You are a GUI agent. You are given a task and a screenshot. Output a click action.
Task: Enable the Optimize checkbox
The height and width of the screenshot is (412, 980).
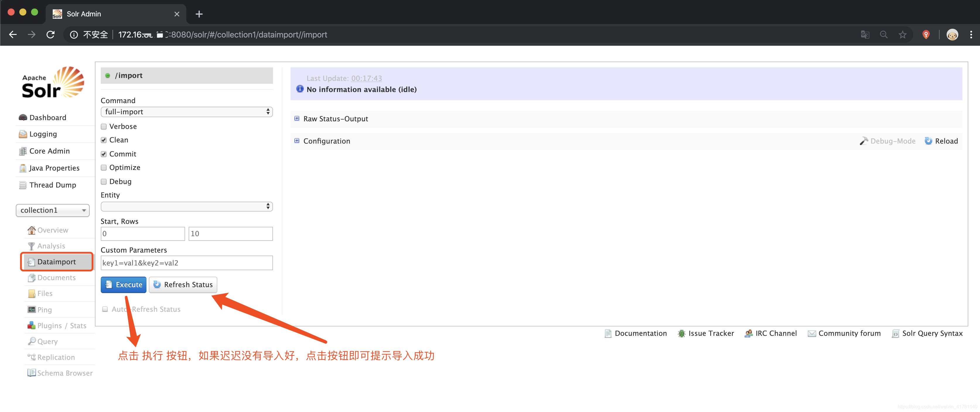click(103, 168)
